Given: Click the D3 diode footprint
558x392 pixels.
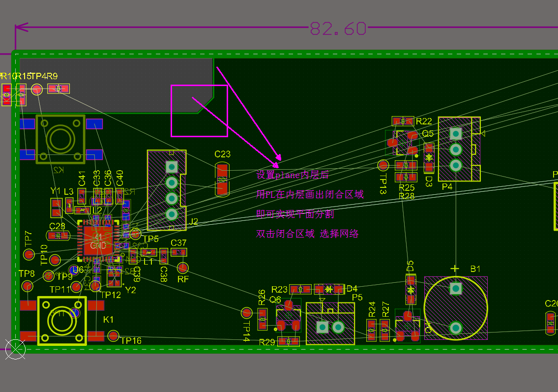Looking at the screenshot, I should pyautogui.click(x=429, y=157).
